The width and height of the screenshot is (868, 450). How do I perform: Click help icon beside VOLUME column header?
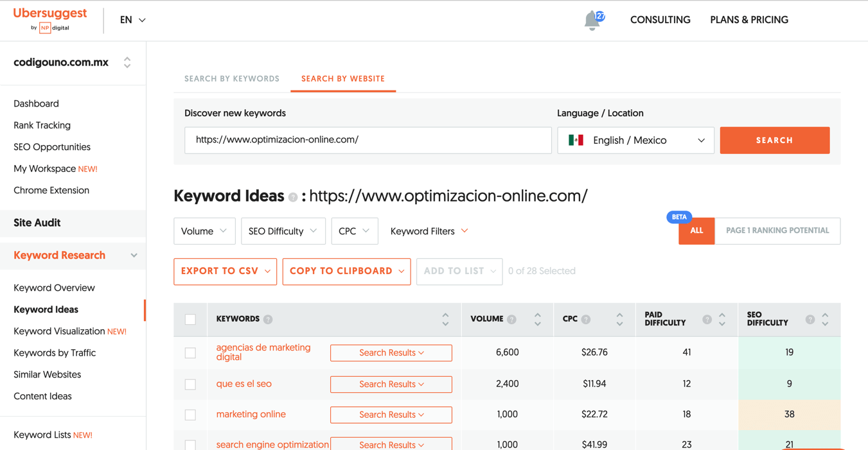click(x=511, y=319)
